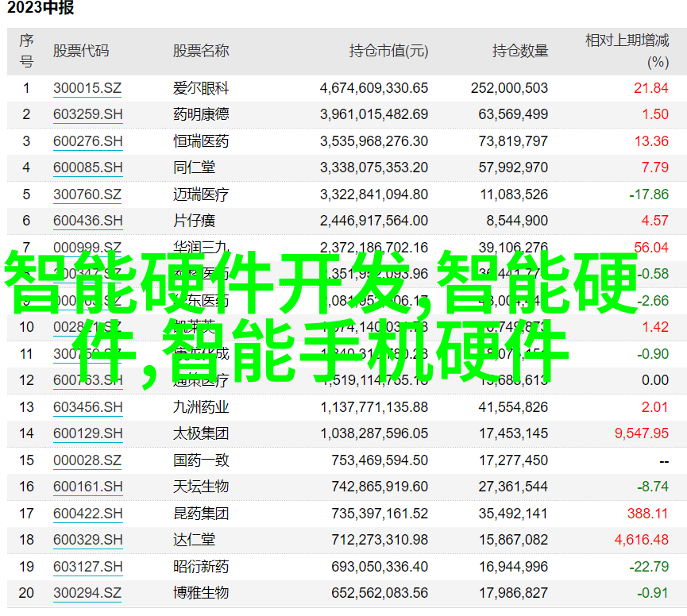Select the 持仓市值(元) column header
The image size is (687, 616).
point(388,52)
